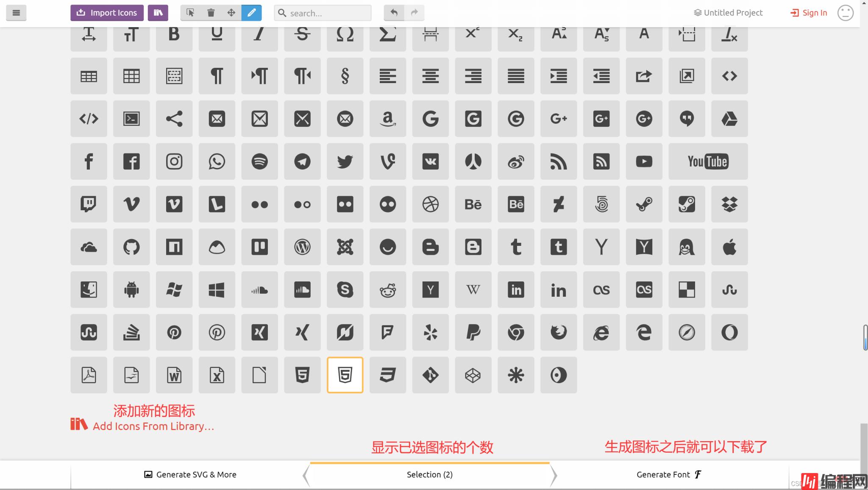Click the move/drag tool icon
The width and height of the screenshot is (868, 490).
[x=231, y=13]
